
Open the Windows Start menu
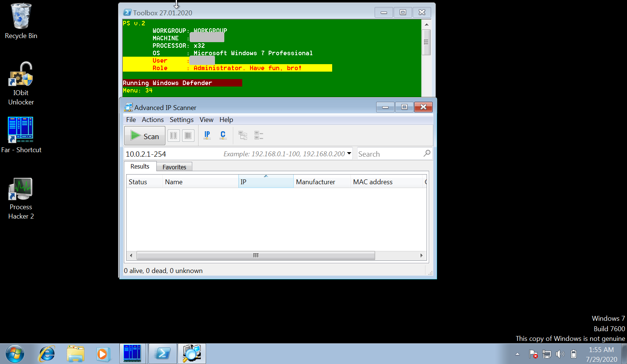pos(15,354)
